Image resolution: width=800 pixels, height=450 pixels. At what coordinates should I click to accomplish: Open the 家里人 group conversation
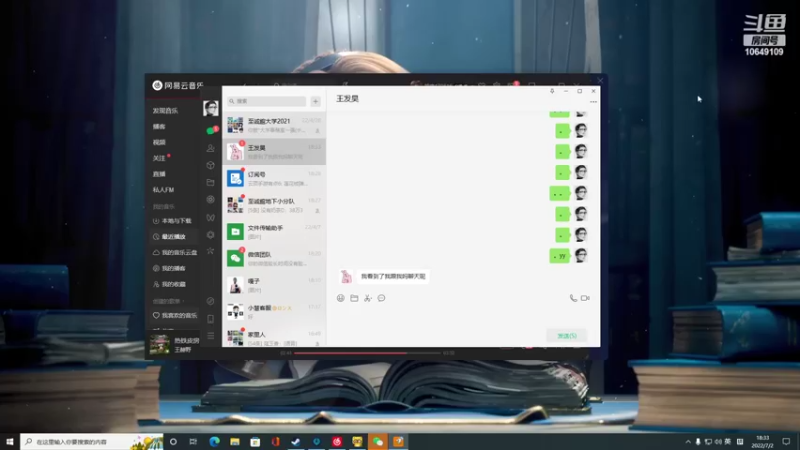(x=274, y=336)
